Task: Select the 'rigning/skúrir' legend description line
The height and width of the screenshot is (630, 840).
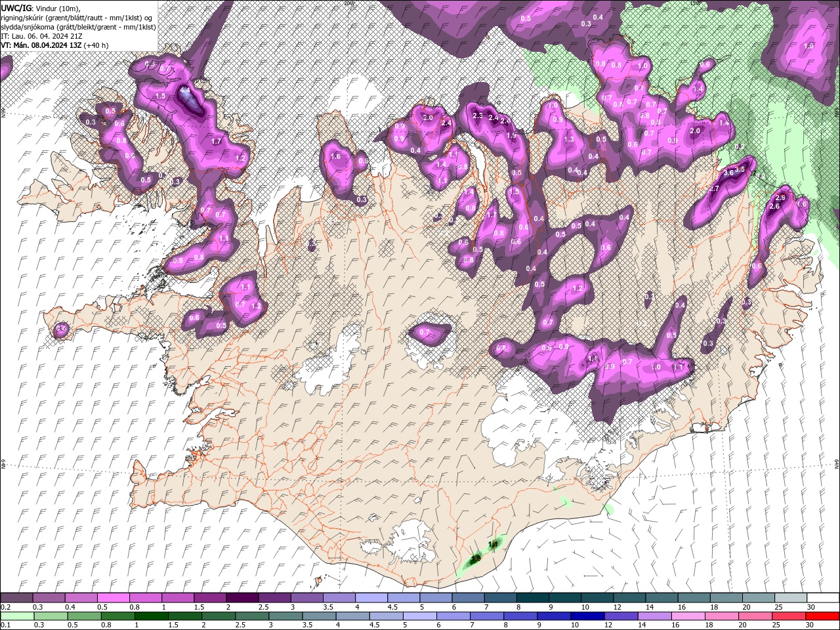Action: (77, 17)
